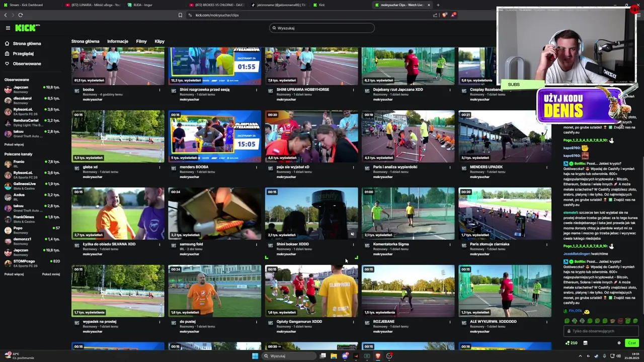Open File Explorer from taskbar

[x=334, y=356]
